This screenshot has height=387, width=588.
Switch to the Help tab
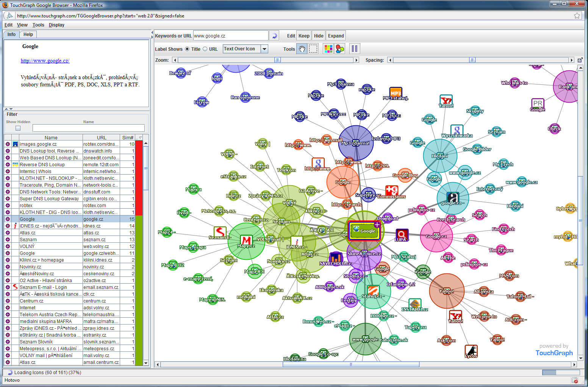pyautogui.click(x=28, y=34)
